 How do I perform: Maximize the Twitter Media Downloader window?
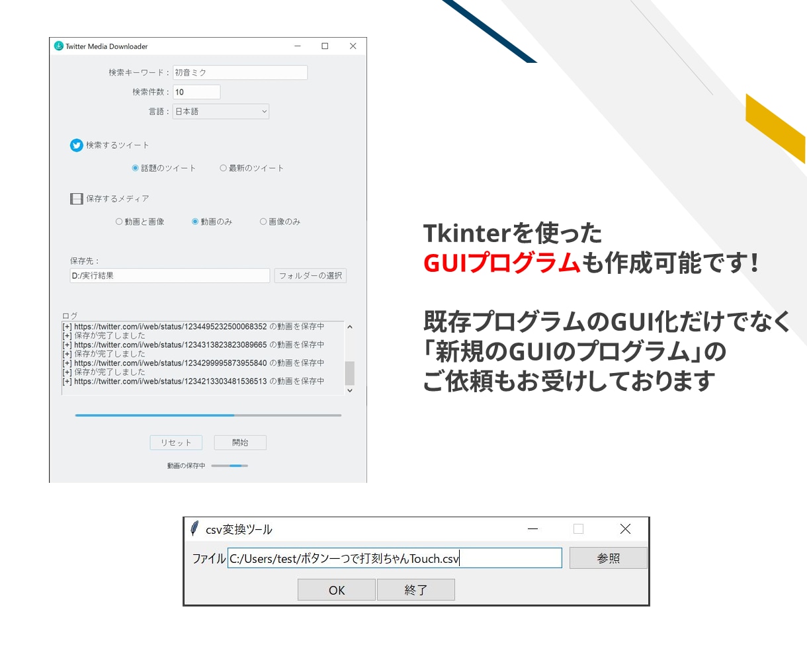click(325, 46)
